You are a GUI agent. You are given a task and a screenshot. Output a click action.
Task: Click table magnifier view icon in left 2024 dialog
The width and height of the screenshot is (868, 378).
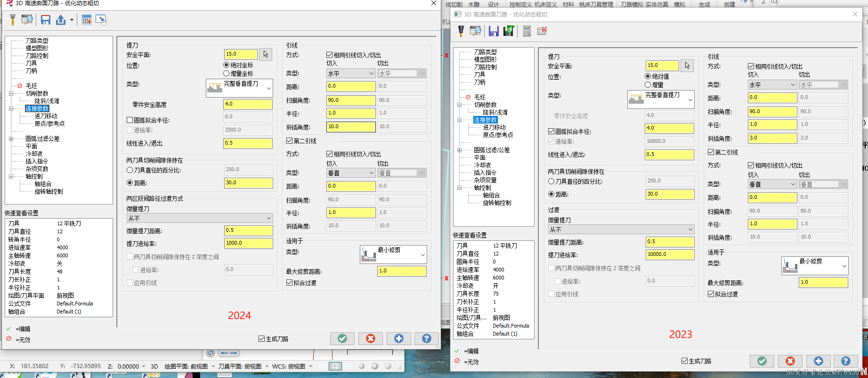[x=27, y=19]
